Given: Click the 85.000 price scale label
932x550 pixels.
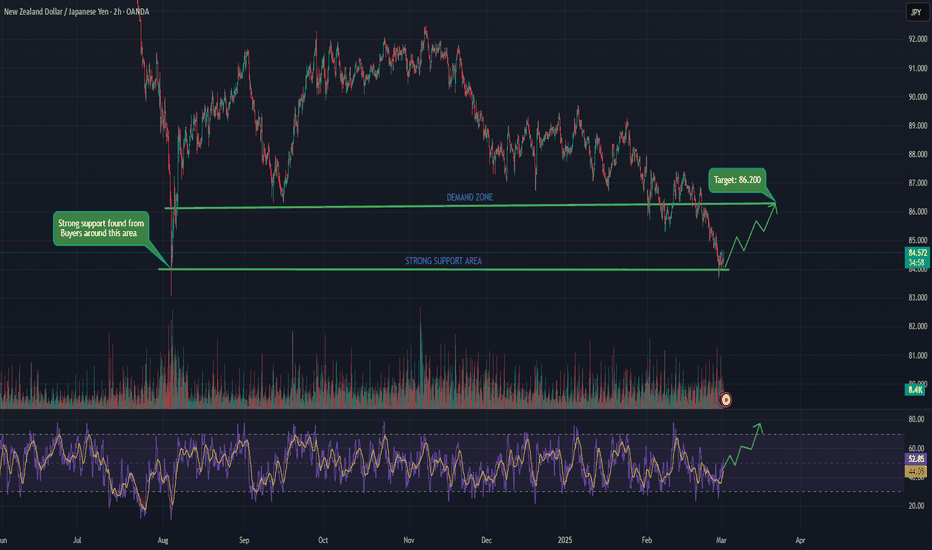Looking at the screenshot, I should (x=917, y=240).
